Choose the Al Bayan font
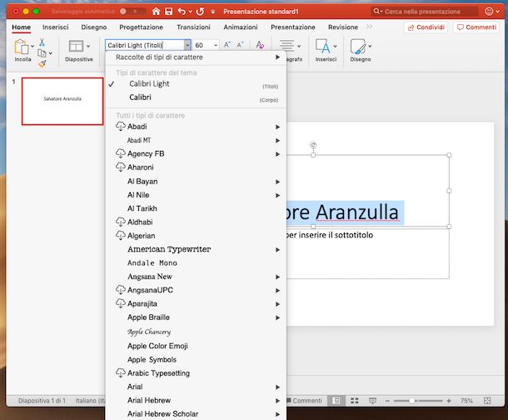 [196, 182]
